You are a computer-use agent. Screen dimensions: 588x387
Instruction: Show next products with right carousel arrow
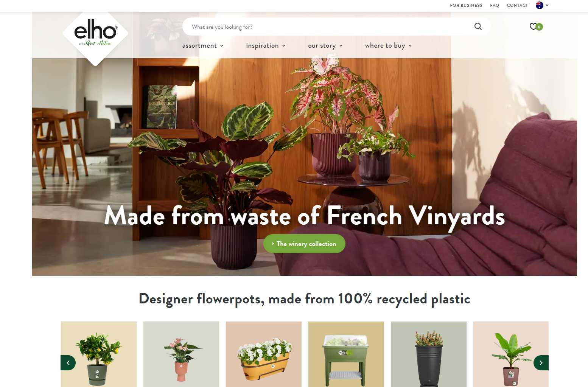click(x=541, y=363)
